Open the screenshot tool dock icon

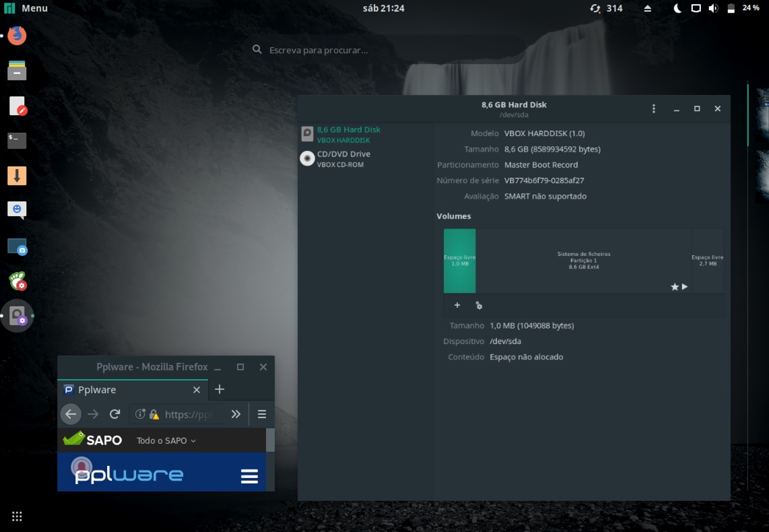(17, 246)
